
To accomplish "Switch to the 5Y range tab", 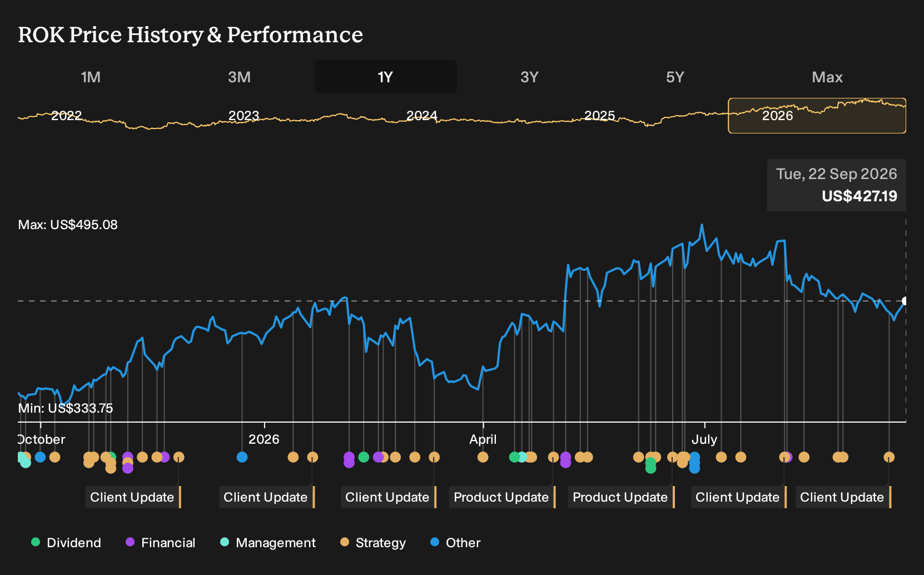I will pos(675,77).
